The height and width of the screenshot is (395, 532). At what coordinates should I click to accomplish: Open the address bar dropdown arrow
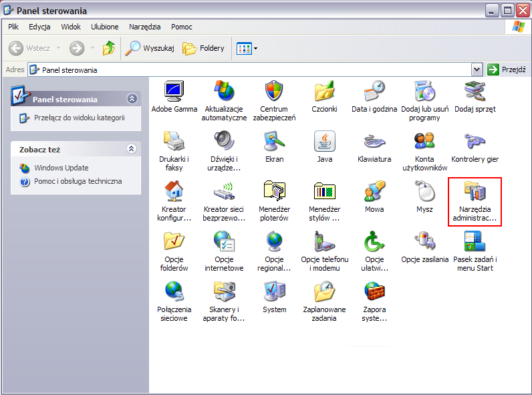[477, 70]
